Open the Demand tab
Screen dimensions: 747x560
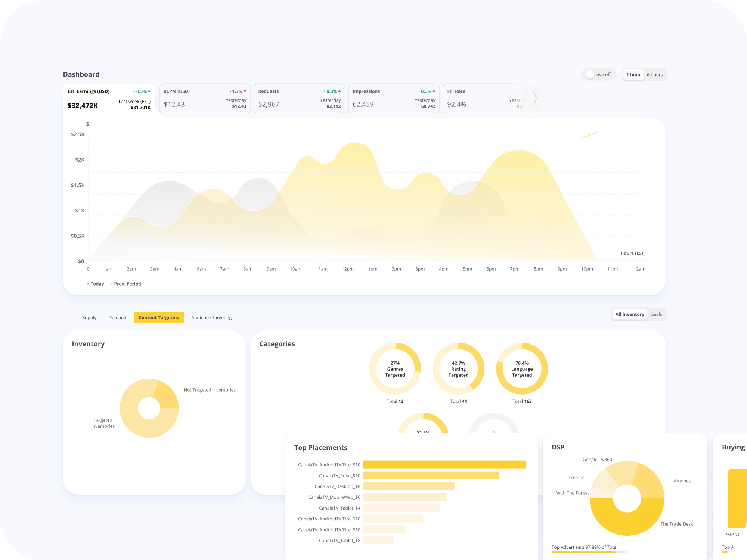[x=117, y=318]
